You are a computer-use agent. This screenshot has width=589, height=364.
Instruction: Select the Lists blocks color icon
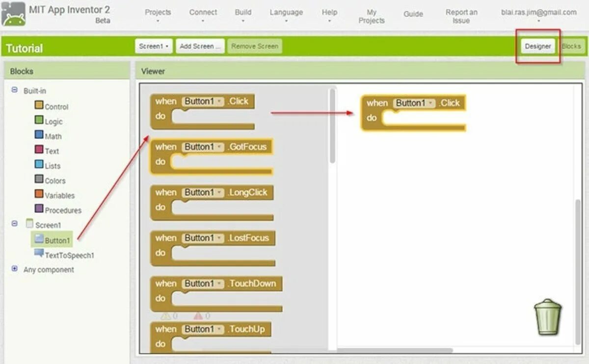39,164
